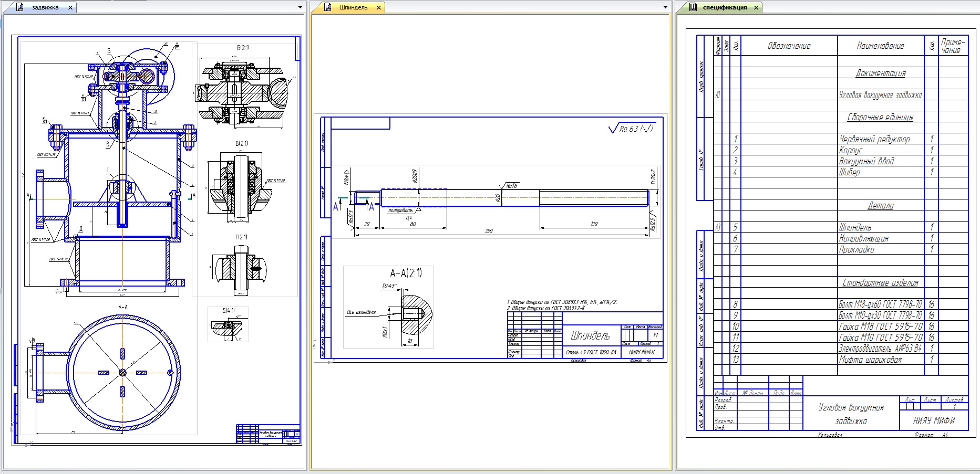Click the position number 13 cell
The height and width of the screenshot is (474, 980).
[x=736, y=360]
